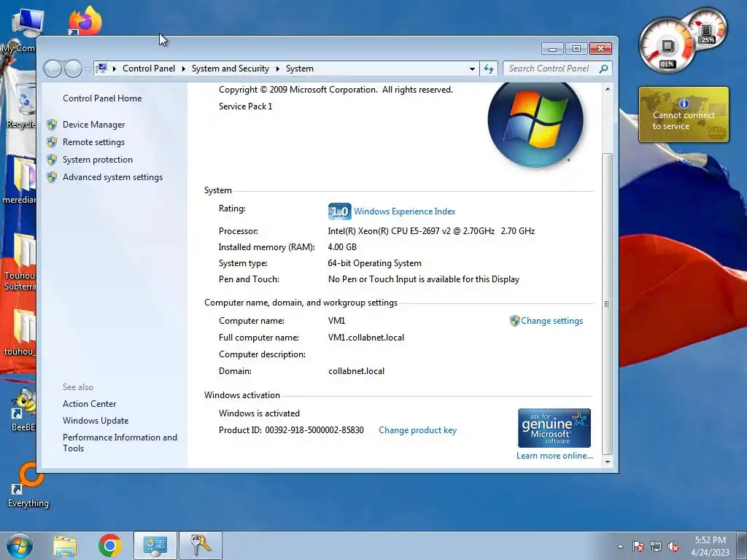Click Change settings for computer name

551,321
